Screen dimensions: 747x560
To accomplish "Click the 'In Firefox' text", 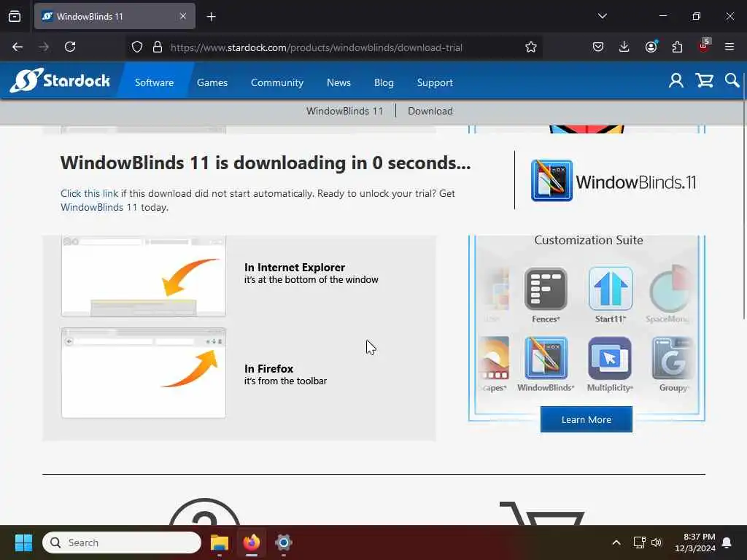I will [268, 368].
